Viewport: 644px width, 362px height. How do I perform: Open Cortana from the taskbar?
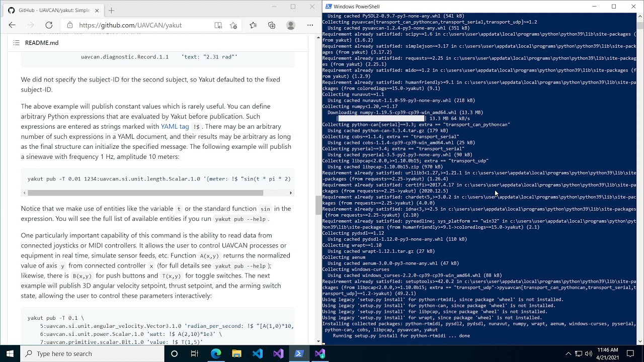[175, 353]
